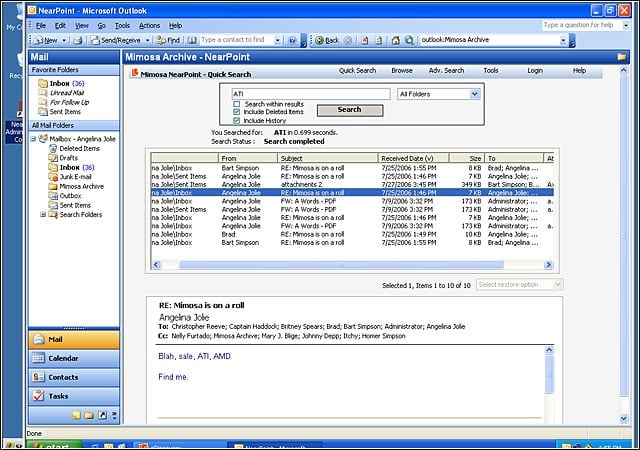Click the folder icon in Mimosa Archive header

pyautogui.click(x=622, y=57)
